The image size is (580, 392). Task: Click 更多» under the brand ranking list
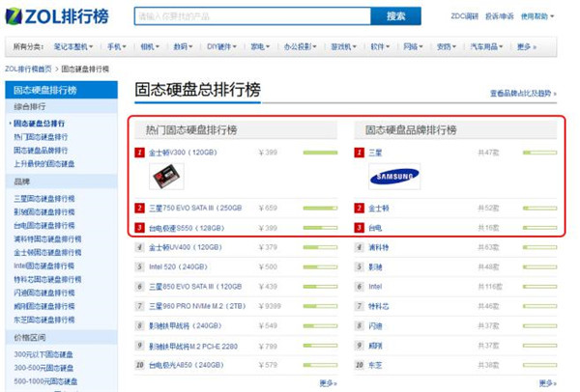coord(548,383)
